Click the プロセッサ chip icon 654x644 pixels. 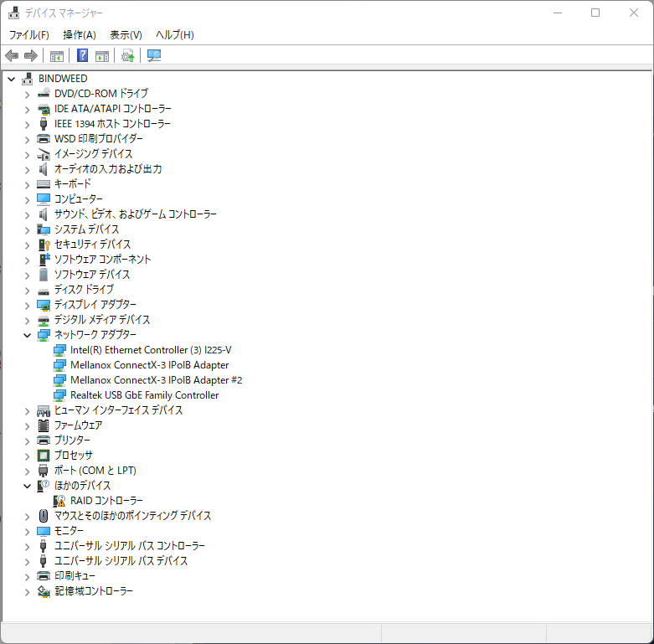(44, 456)
